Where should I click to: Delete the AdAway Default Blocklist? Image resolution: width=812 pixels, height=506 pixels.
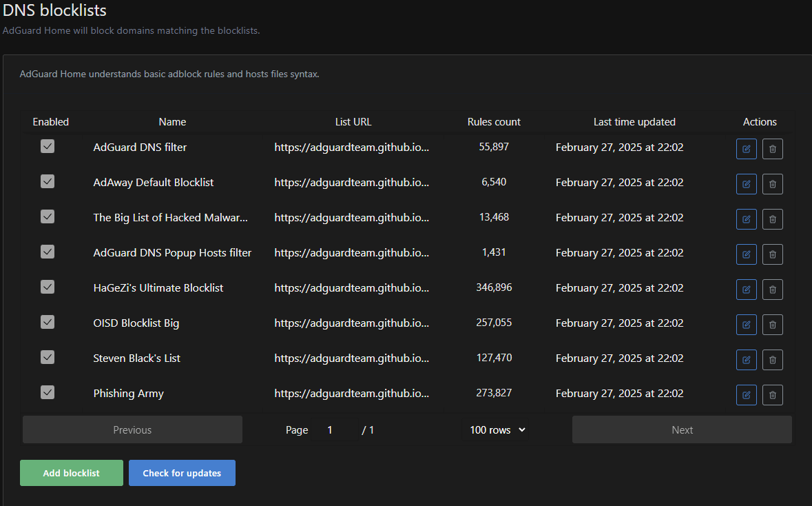[x=772, y=184]
